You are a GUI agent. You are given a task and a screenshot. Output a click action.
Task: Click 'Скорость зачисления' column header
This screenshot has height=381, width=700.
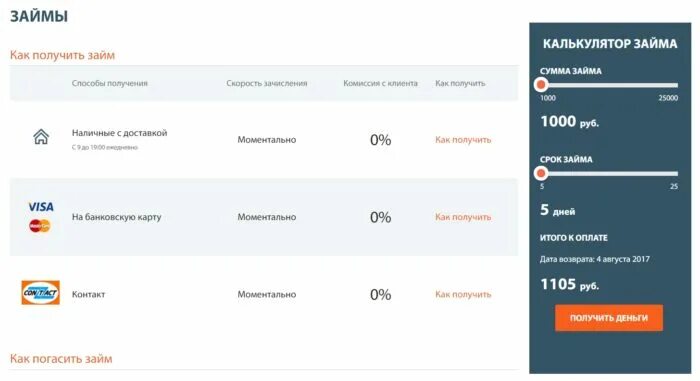(x=267, y=84)
